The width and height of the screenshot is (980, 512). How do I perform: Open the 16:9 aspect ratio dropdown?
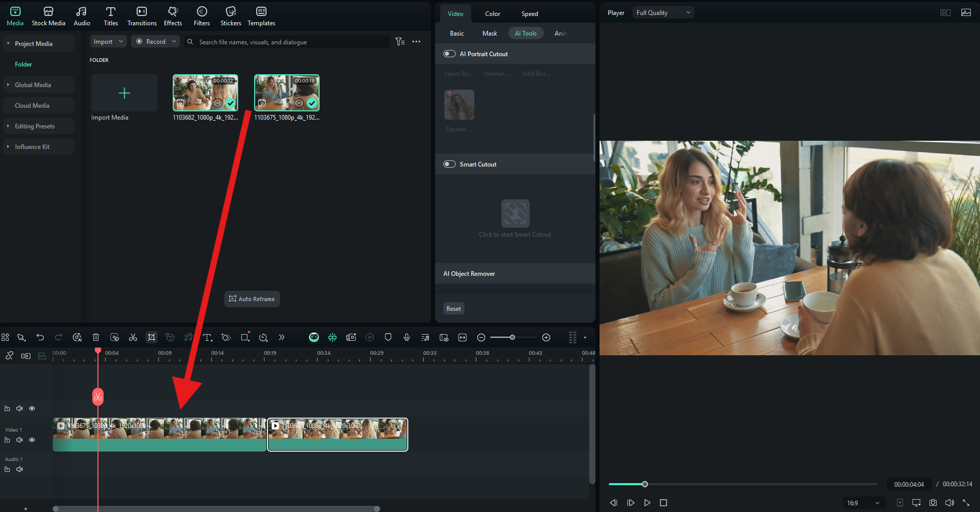(863, 503)
